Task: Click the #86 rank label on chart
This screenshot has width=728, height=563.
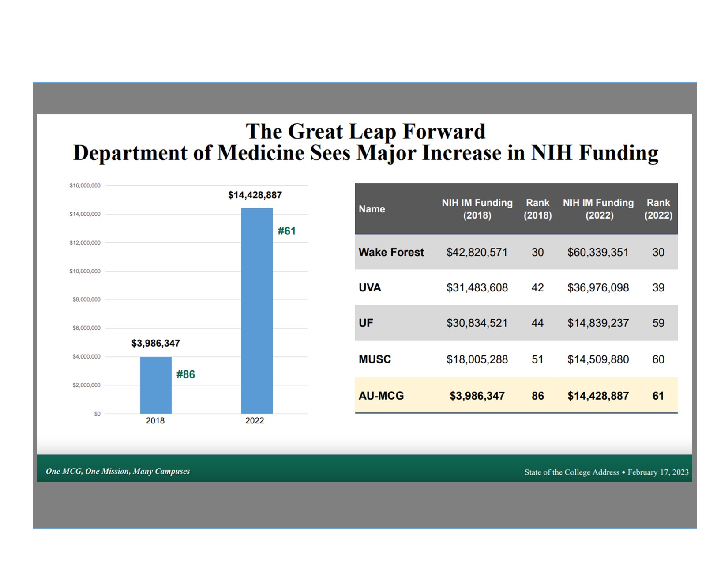Action: 186,374
